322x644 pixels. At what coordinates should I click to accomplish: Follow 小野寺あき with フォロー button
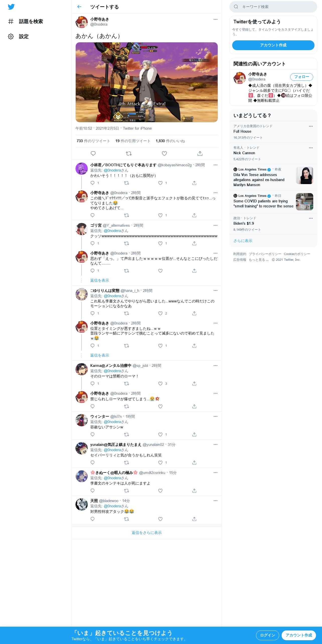302,77
